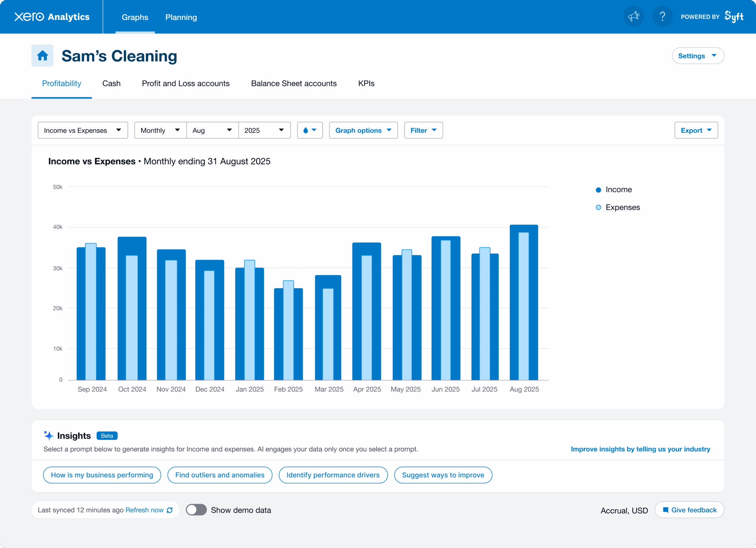Click Find outliers and anomalies prompt
The image size is (756, 548).
click(x=220, y=475)
